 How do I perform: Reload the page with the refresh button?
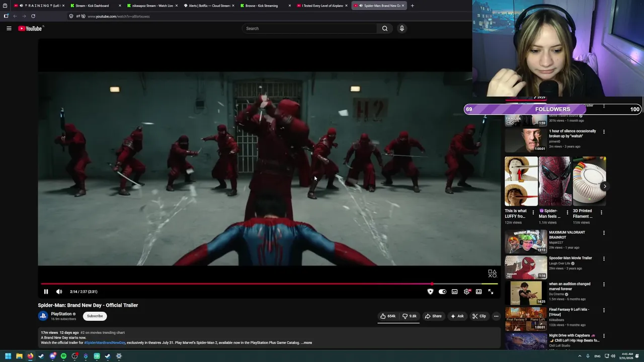[33, 16]
